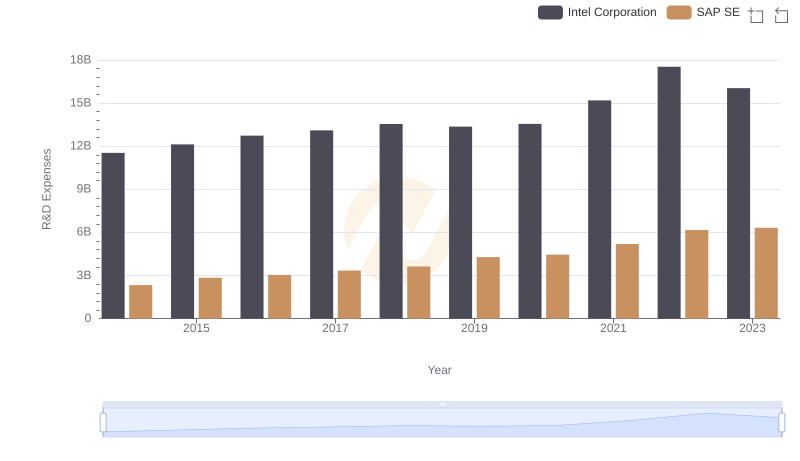Click the y-axis label 18B
Viewport: 800px width, 461px height.
pyautogui.click(x=81, y=60)
